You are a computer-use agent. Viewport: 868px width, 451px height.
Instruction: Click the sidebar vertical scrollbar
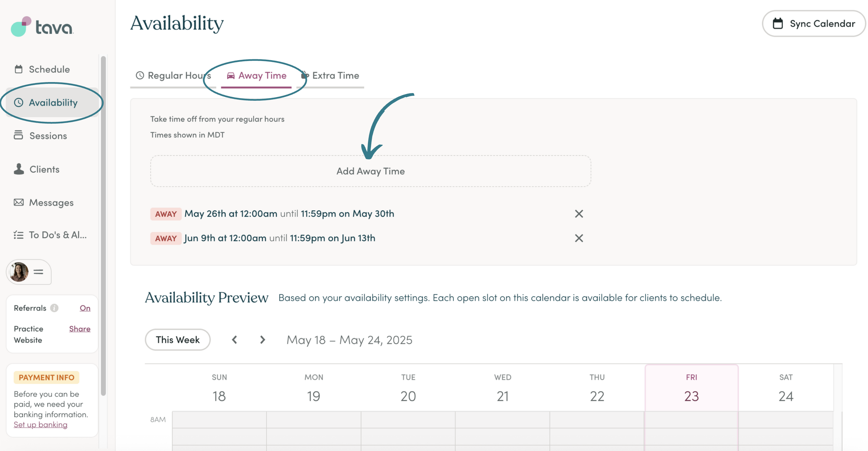coord(103,226)
